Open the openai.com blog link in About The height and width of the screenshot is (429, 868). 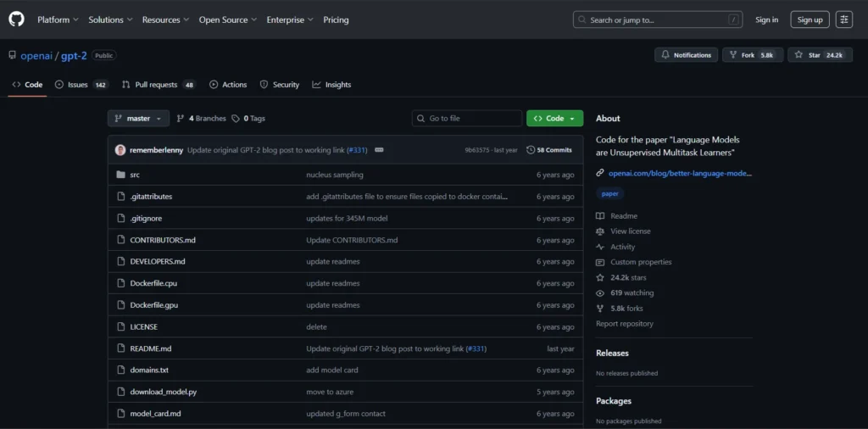tap(681, 173)
